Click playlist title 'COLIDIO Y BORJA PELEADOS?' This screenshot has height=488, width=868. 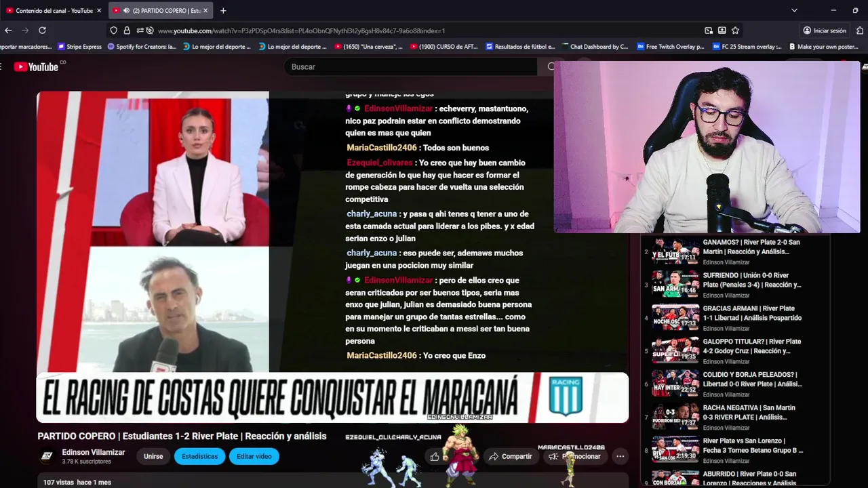[753, 379]
